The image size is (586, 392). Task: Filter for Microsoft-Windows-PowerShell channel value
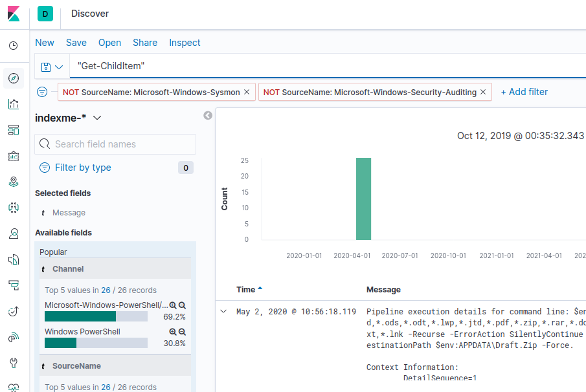[x=173, y=305]
